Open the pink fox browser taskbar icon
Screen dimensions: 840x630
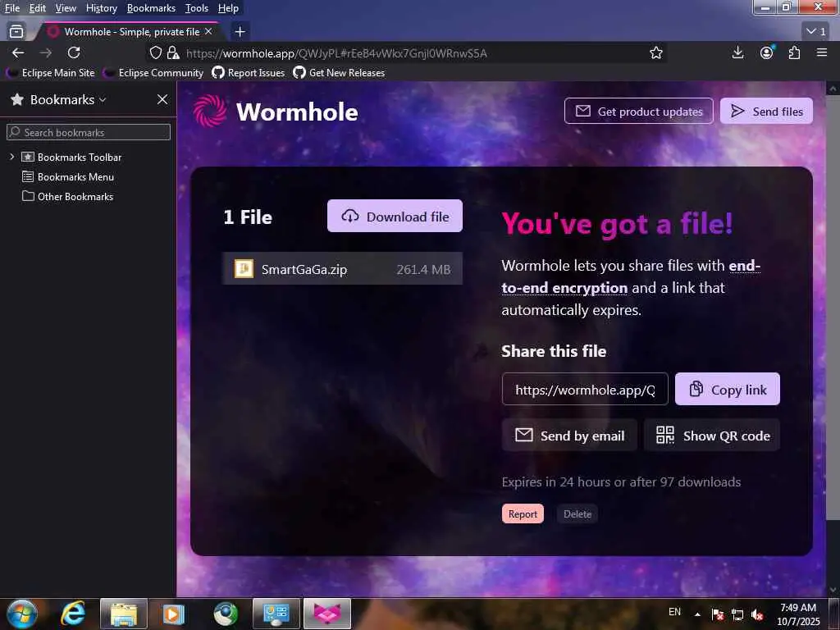tap(327, 614)
